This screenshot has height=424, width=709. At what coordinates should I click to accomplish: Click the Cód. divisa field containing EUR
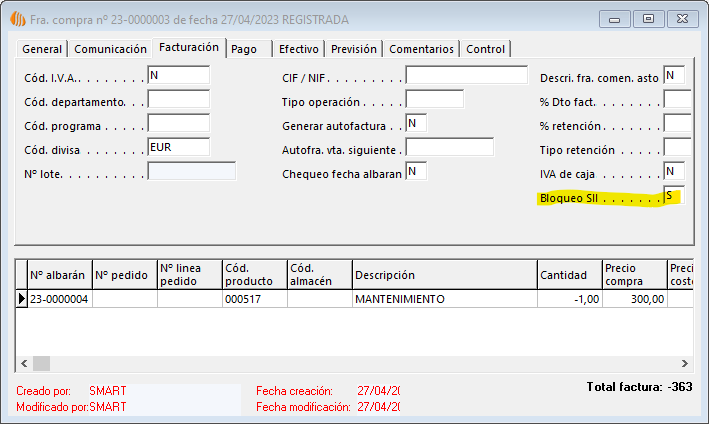tap(178, 147)
